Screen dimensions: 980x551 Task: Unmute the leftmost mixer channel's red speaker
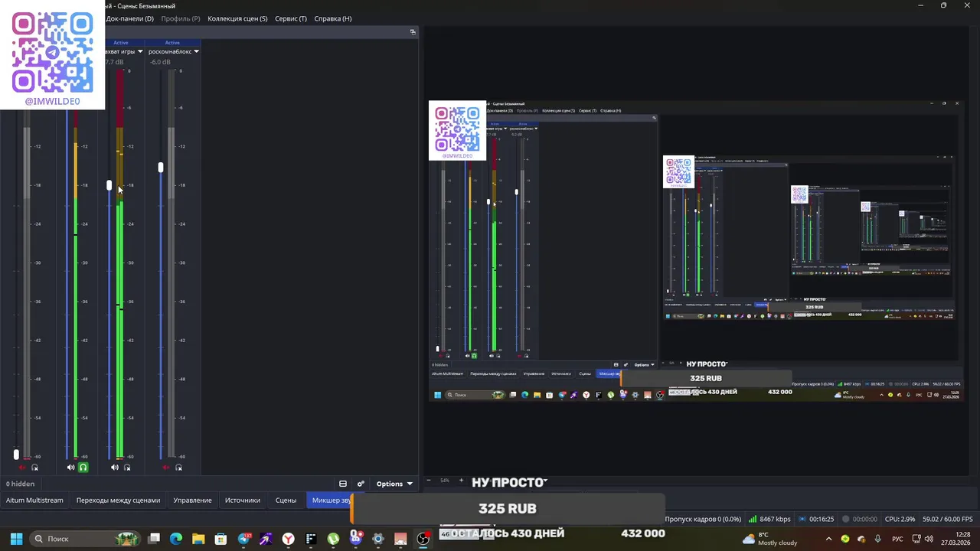point(21,468)
